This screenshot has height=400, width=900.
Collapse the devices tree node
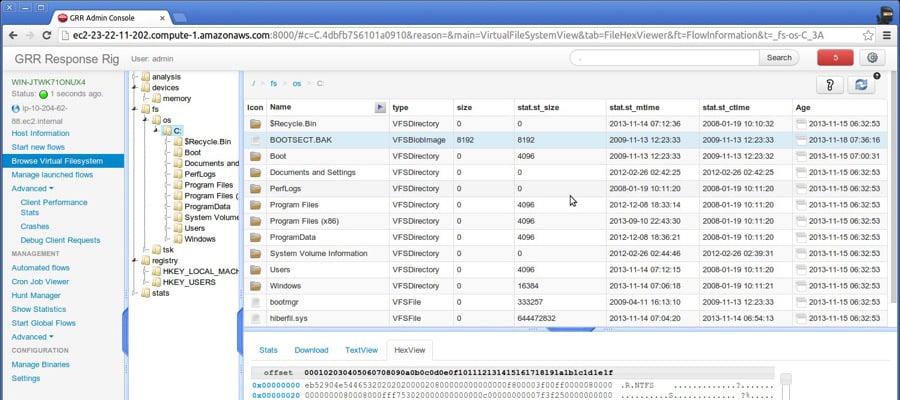click(x=135, y=87)
